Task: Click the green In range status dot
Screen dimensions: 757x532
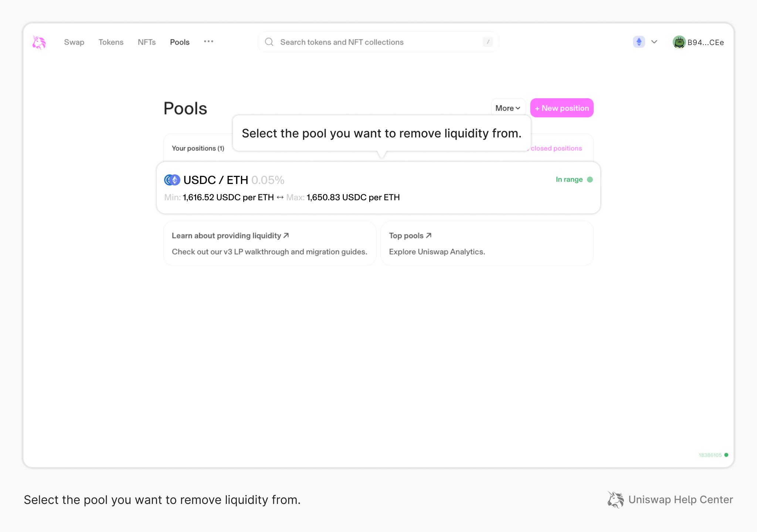Action: click(590, 180)
